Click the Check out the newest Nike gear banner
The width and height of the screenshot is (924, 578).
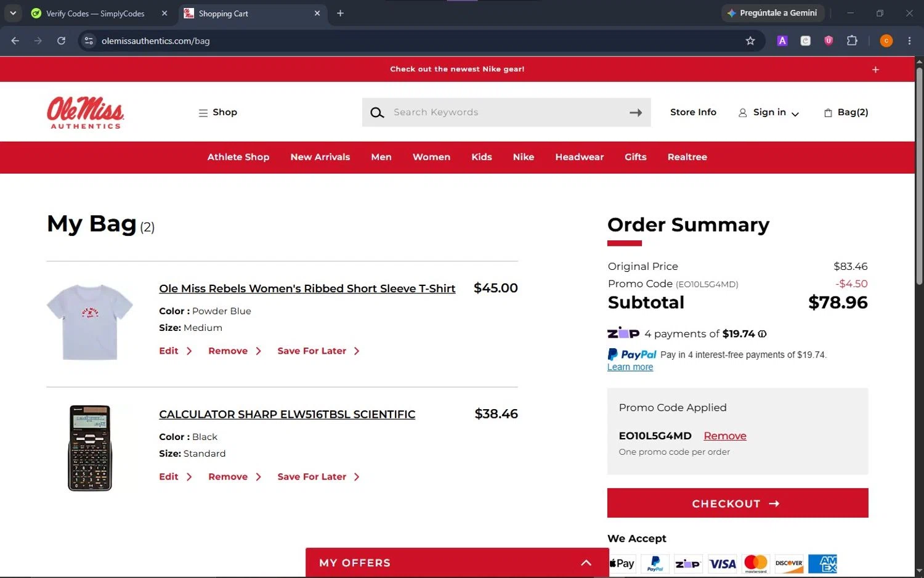point(457,69)
